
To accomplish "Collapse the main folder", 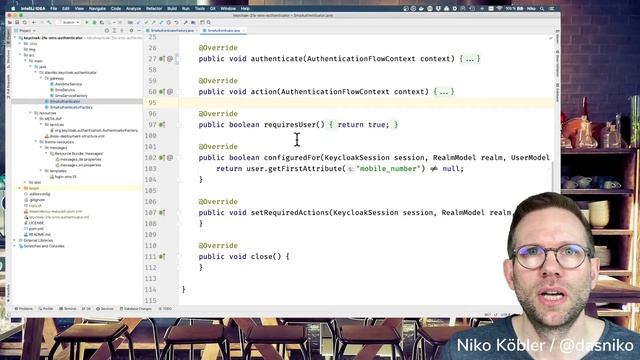I will click(x=25, y=60).
